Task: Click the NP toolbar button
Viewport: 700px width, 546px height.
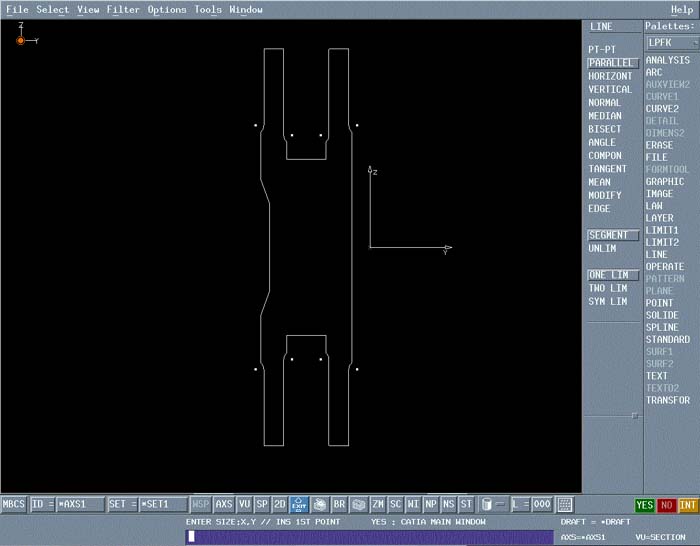Action: (431, 505)
